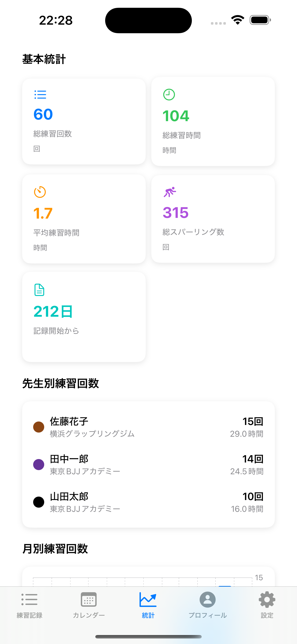297x644 pixels.
Task: Tap the purple color dot for 田中一郎
Action: coord(39,465)
